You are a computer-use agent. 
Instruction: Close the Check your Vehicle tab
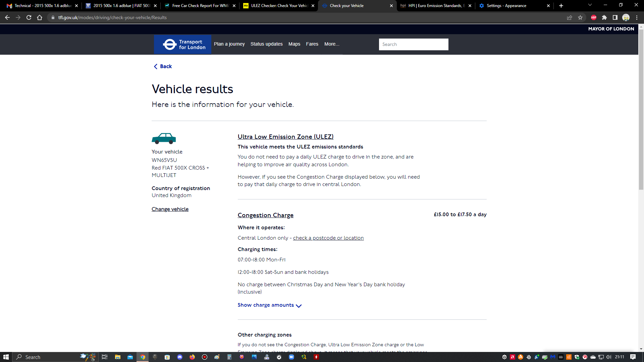[x=391, y=6]
